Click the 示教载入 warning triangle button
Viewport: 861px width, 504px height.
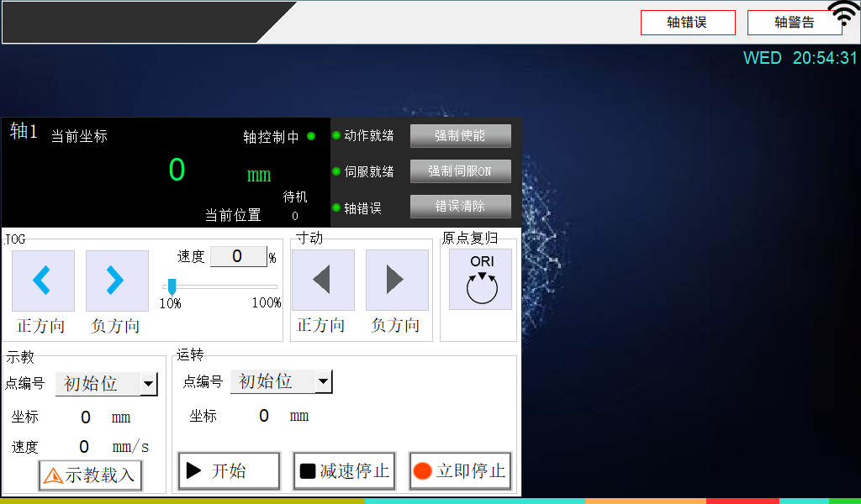click(x=90, y=475)
